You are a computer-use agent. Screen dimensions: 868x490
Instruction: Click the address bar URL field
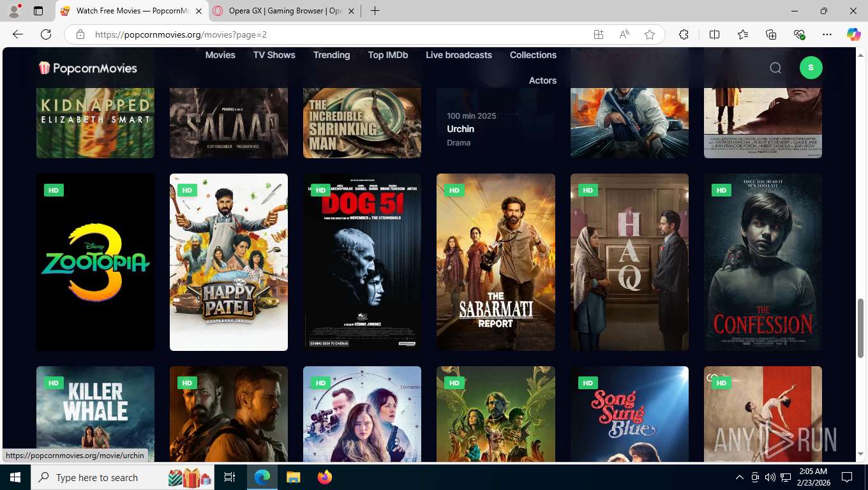[338, 34]
